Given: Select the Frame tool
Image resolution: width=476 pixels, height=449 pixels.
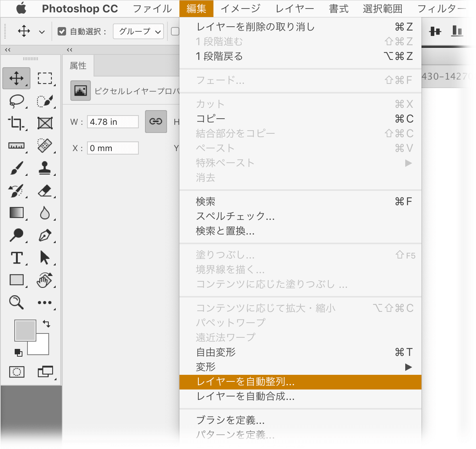Looking at the screenshot, I should [x=45, y=123].
